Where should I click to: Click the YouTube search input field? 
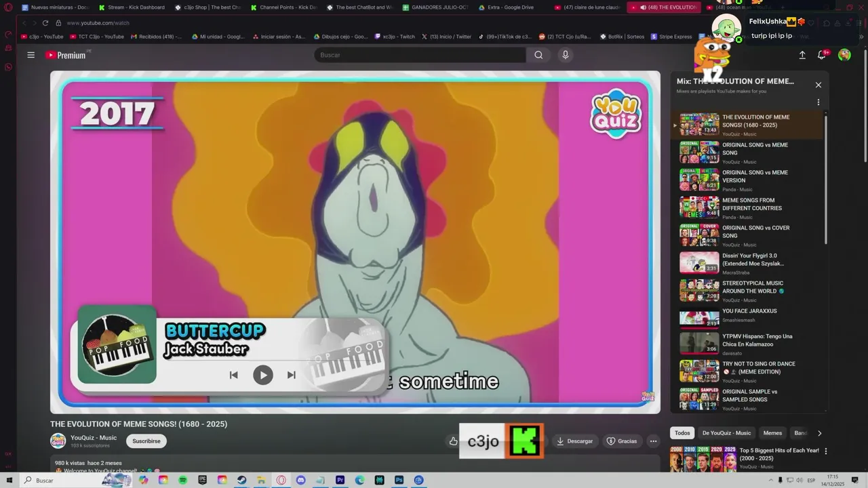420,55
